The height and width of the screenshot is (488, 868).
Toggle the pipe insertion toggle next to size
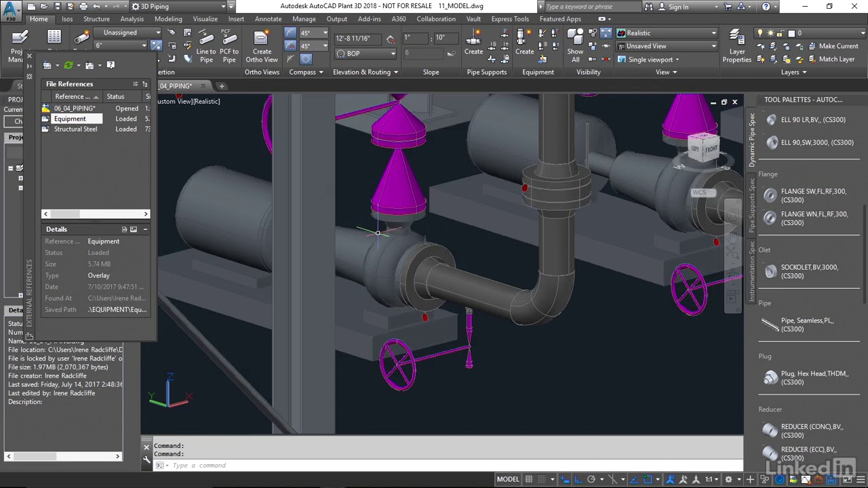click(156, 45)
